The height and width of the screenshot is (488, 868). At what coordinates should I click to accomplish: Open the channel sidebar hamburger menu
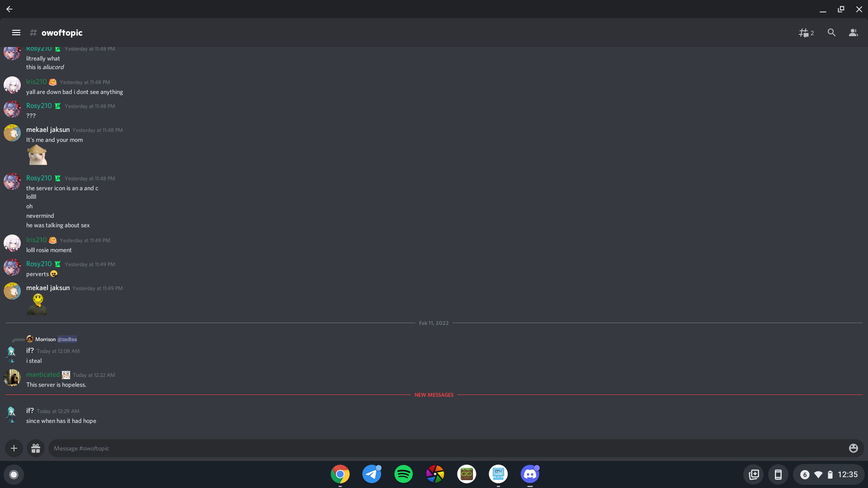[x=16, y=33]
